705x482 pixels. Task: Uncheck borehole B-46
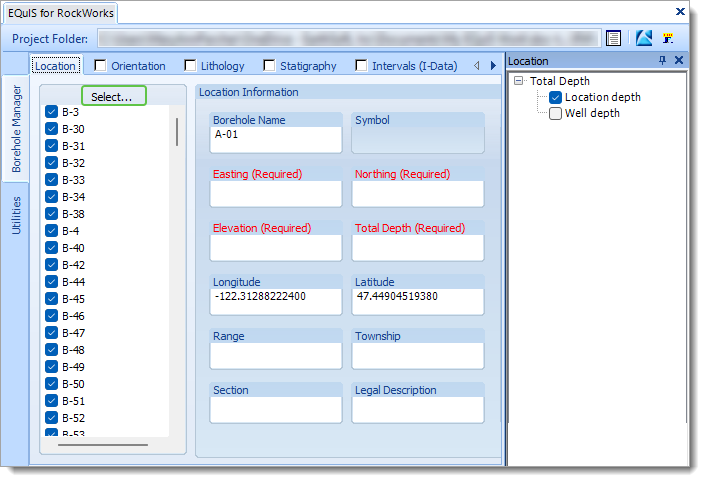coord(52,316)
